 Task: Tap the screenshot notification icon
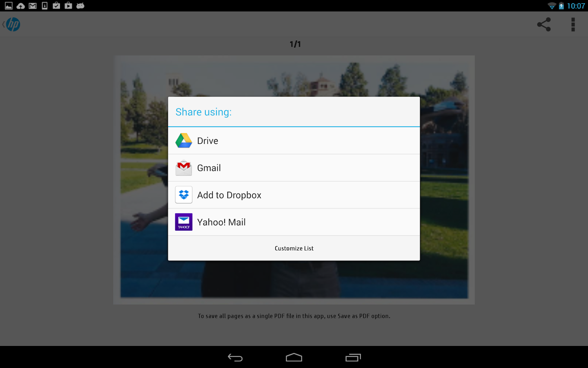click(9, 6)
